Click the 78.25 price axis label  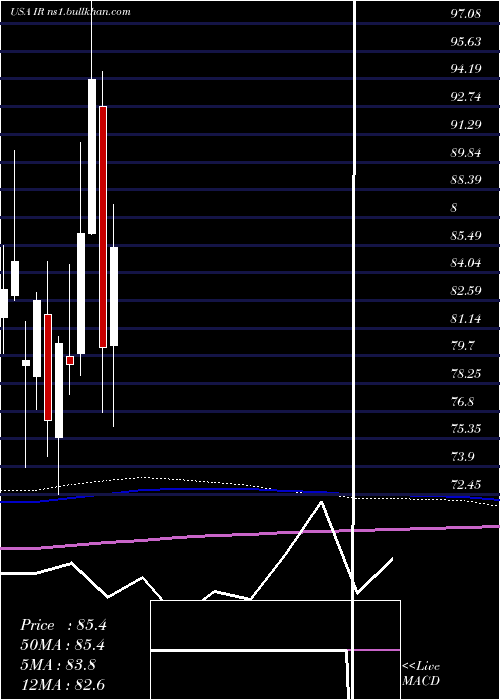click(x=466, y=374)
